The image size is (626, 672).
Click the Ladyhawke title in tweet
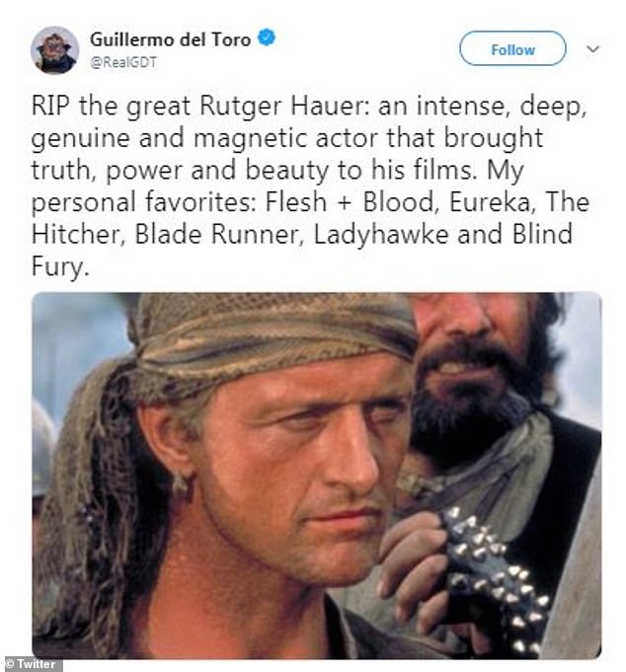click(x=381, y=235)
